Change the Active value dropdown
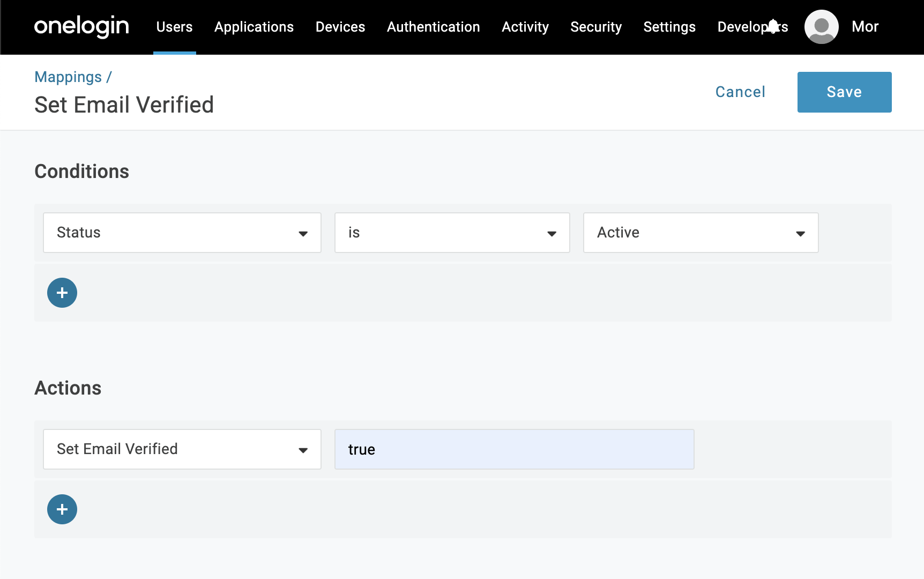Screen dimensions: 924x579 click(700, 233)
